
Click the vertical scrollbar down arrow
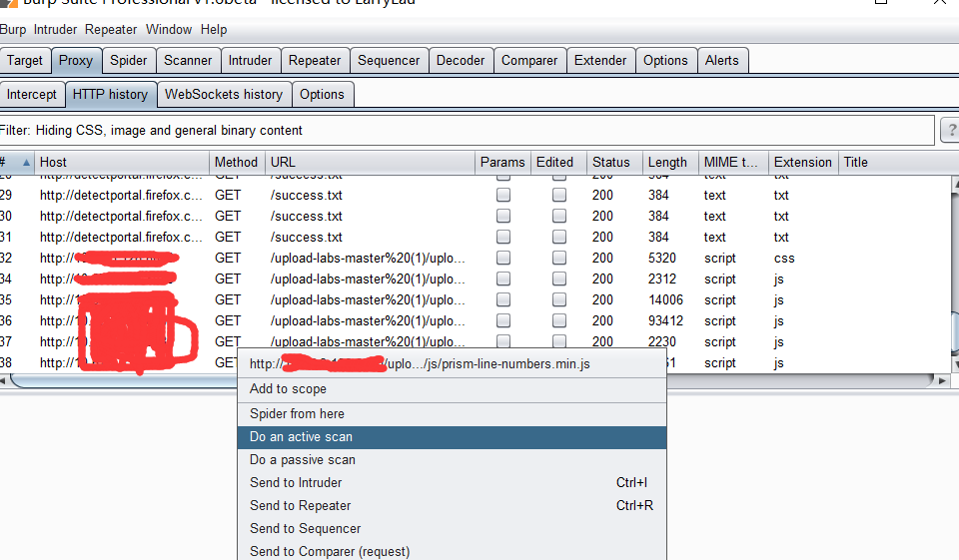coord(956,363)
